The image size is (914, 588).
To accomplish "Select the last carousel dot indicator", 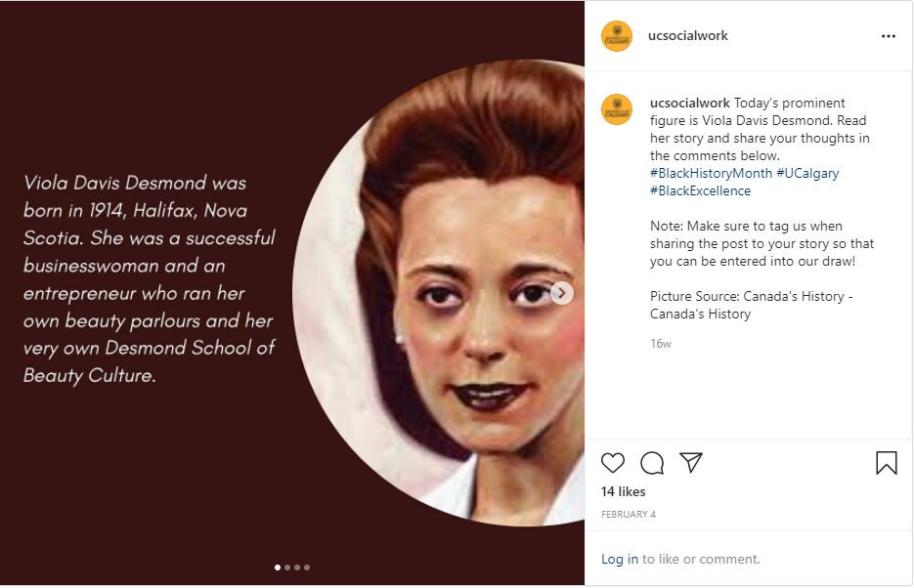I will (307, 567).
